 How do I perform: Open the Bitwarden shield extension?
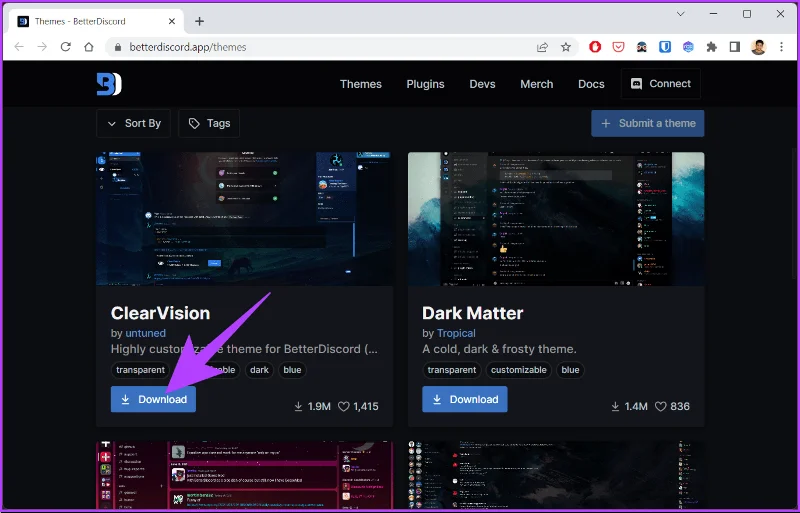(665, 47)
